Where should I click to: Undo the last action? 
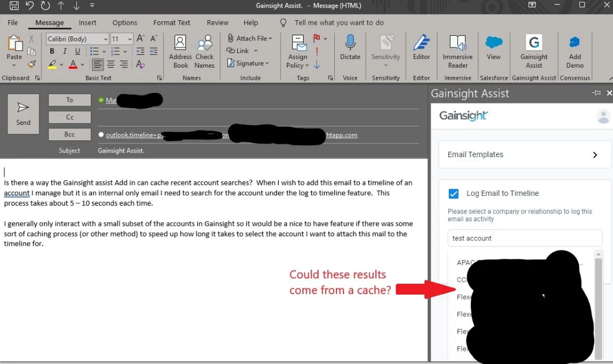(x=29, y=5)
